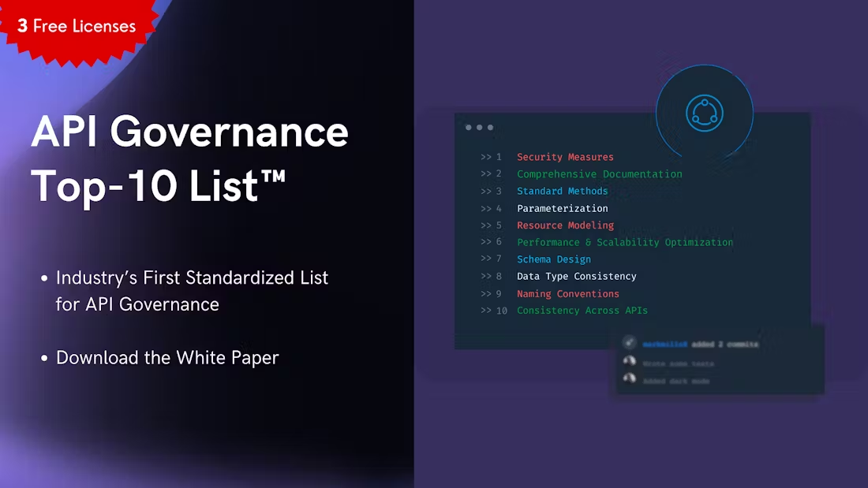
Task: Click the third window dot on the terminal
Action: click(490, 126)
